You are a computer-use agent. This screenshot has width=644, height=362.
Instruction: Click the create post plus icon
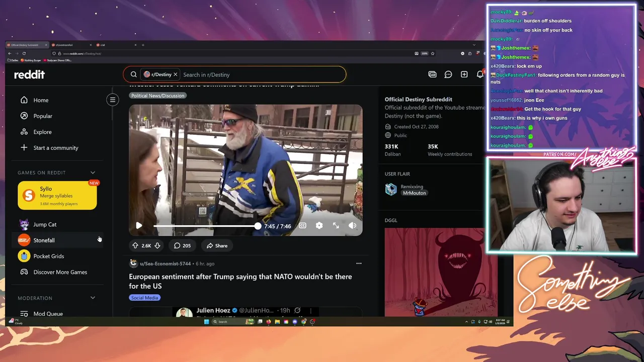tap(464, 74)
